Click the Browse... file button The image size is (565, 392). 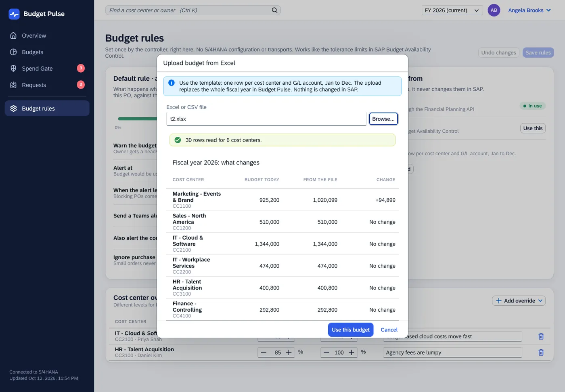point(383,119)
